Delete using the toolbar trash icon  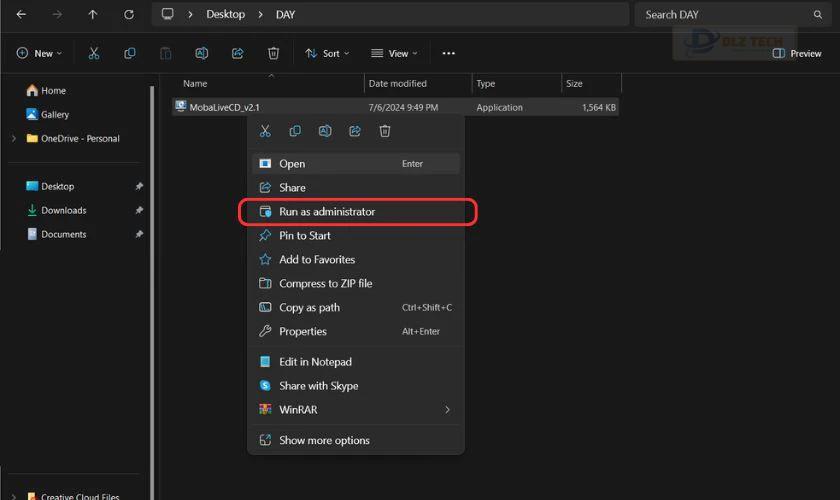[x=273, y=53]
